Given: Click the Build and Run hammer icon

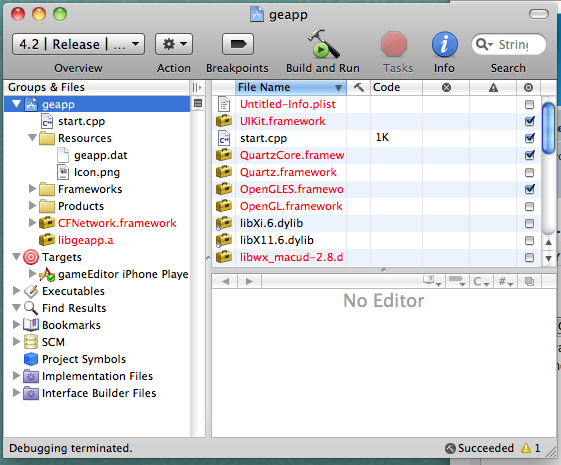Looking at the screenshot, I should coord(324,44).
